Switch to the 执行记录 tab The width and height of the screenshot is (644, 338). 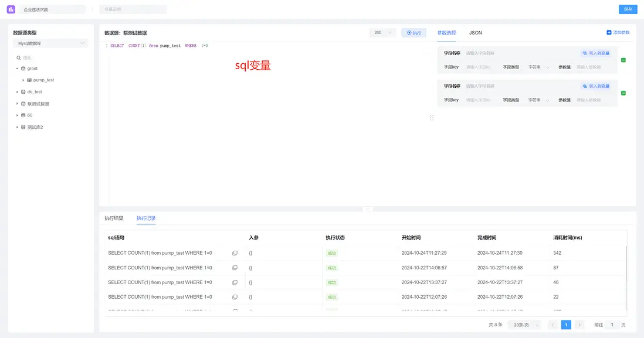click(146, 218)
